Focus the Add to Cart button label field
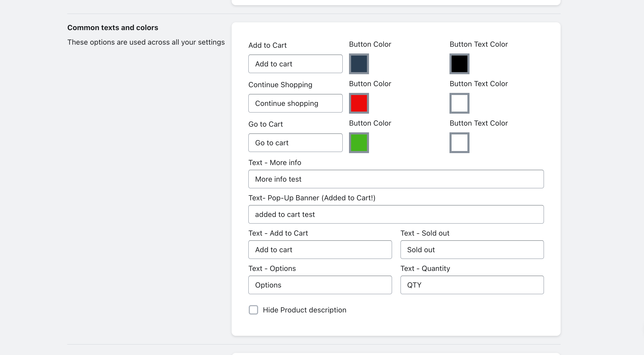 295,64
